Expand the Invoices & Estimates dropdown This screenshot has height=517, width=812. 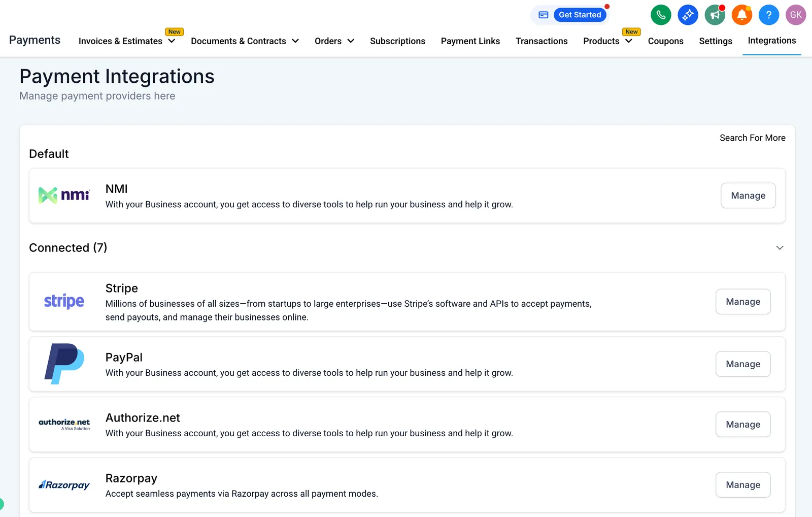[x=172, y=41]
